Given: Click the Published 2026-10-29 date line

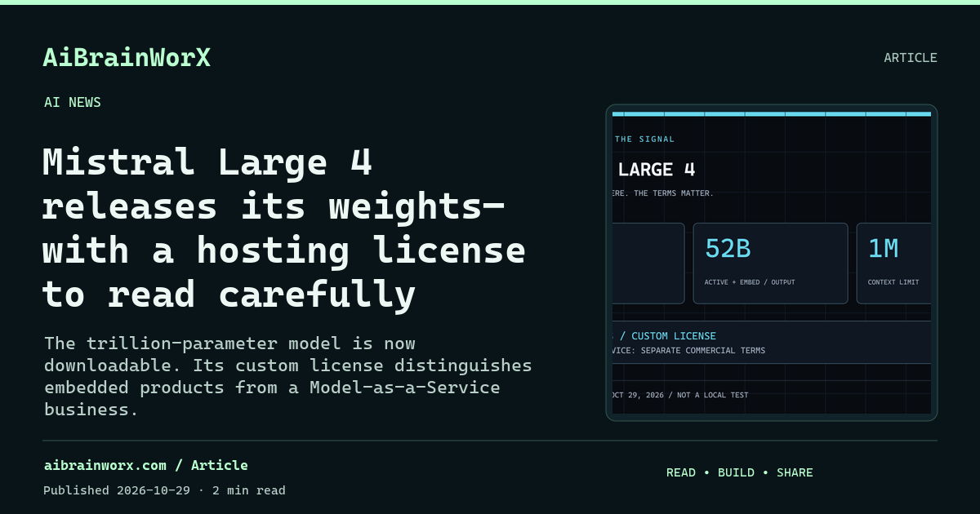Looking at the screenshot, I should point(165,490).
